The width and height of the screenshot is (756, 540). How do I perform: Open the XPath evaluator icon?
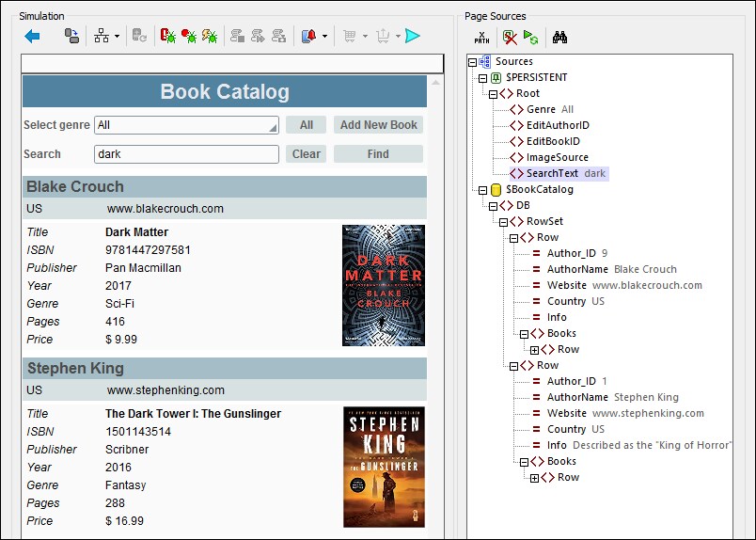481,38
